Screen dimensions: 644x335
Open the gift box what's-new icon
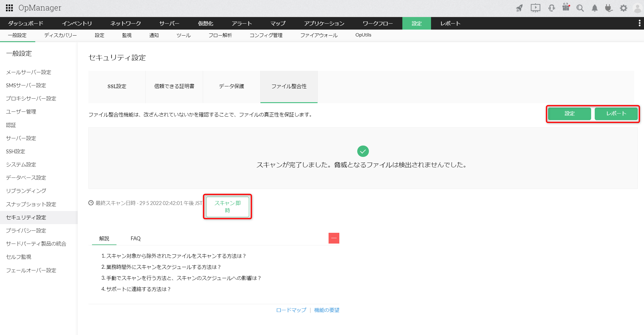tap(566, 7)
